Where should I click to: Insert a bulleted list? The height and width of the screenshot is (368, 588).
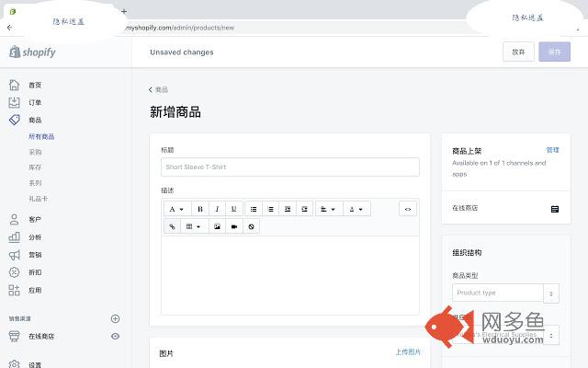click(x=254, y=209)
